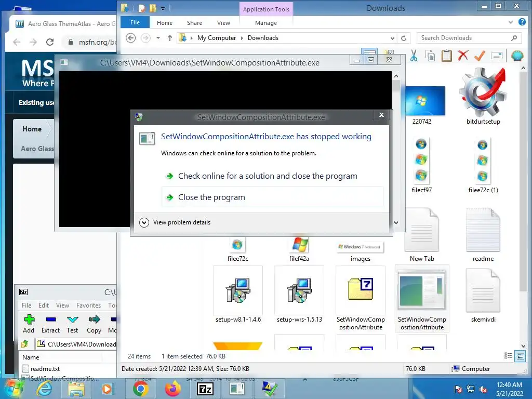The width and height of the screenshot is (532, 399).
Task: Open Explorer help via the question mark icon
Action: (522, 22)
